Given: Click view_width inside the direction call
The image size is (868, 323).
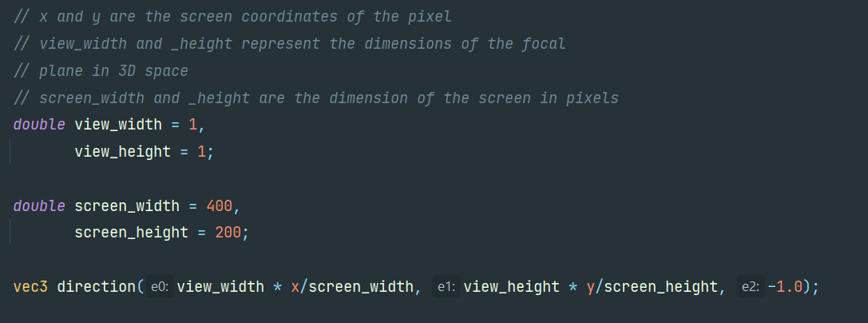Looking at the screenshot, I should (x=220, y=287).
